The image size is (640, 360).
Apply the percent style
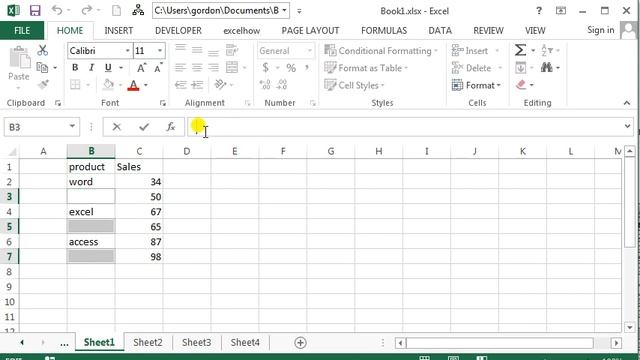point(291,68)
